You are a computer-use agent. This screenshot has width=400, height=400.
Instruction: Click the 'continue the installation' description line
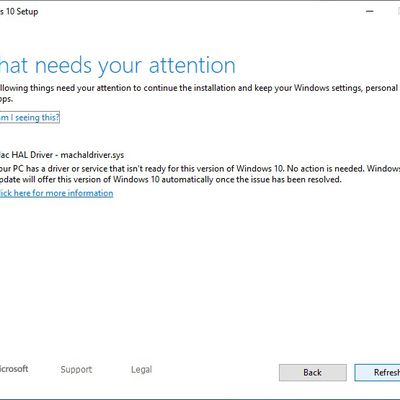200,93
